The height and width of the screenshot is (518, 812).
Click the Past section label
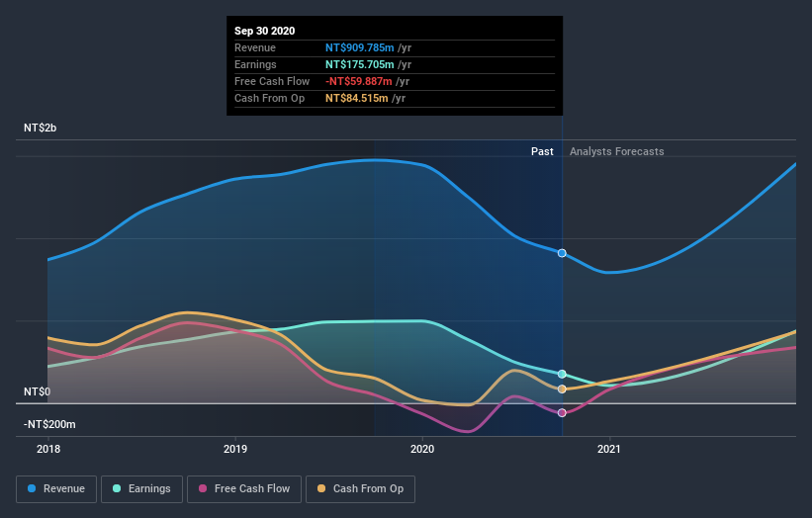click(542, 151)
